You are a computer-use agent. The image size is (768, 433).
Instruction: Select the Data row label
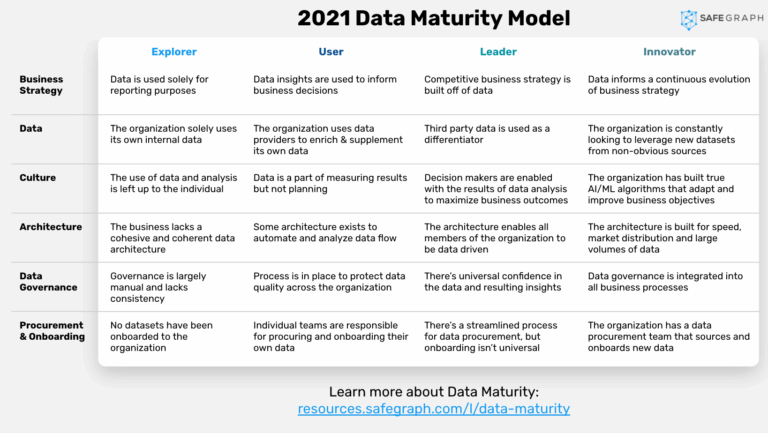(31, 128)
